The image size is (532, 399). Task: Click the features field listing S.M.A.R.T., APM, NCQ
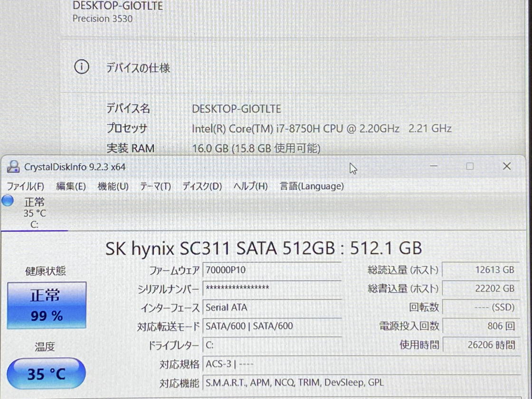[361, 383]
